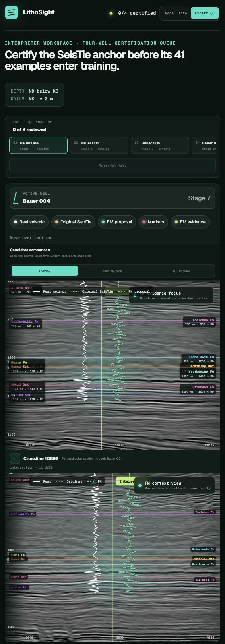Switch to Expert QC mode

tap(204, 13)
